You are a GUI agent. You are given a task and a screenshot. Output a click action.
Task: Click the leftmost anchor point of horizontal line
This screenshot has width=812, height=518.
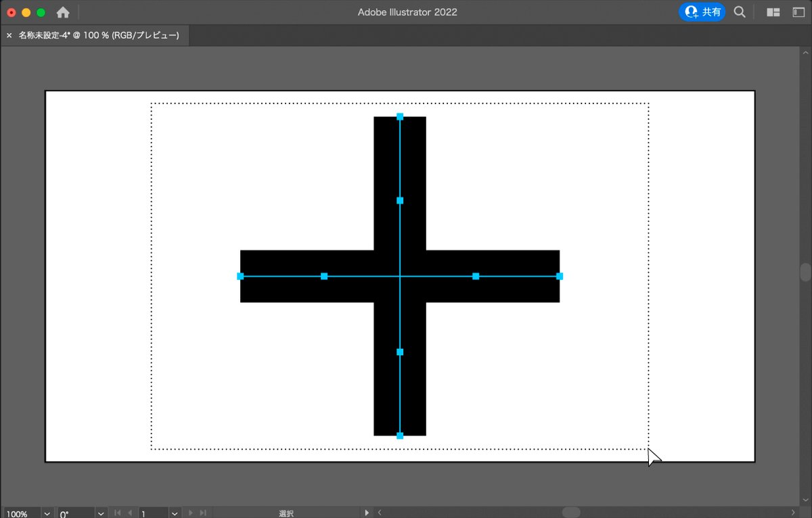[x=240, y=276]
